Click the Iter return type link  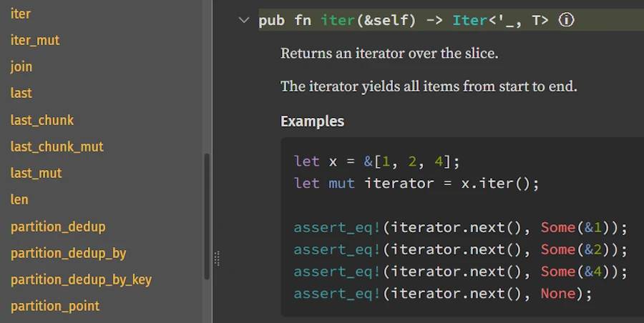[x=469, y=21]
